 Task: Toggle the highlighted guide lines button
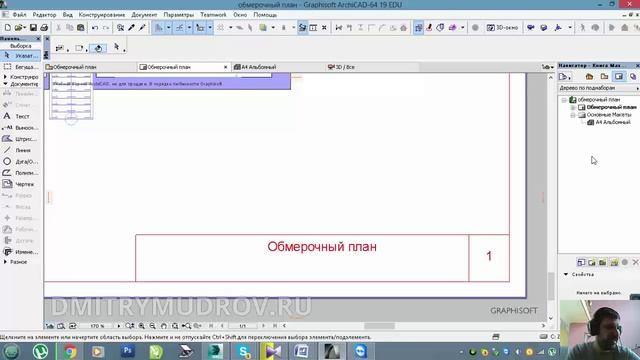tap(158, 27)
